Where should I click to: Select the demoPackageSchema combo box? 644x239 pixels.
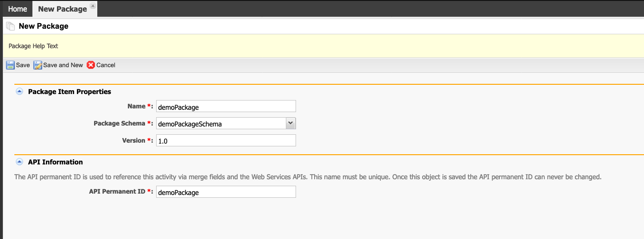coord(226,123)
